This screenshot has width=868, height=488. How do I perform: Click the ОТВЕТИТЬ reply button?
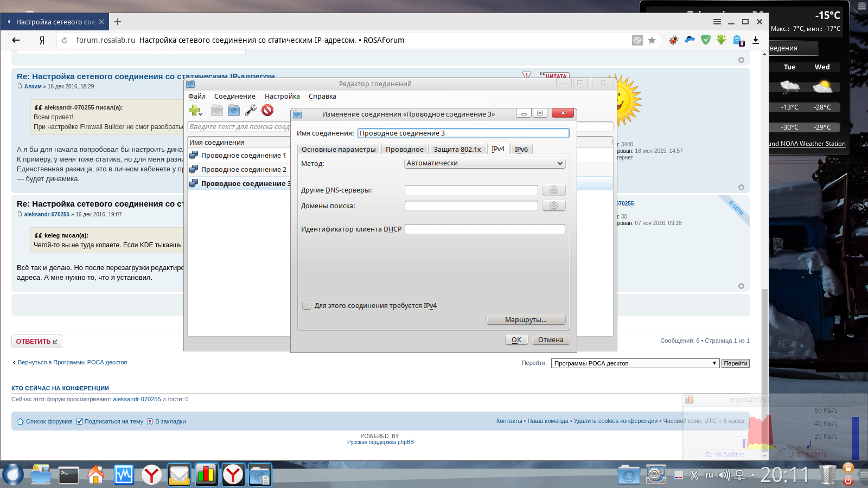pyautogui.click(x=37, y=342)
